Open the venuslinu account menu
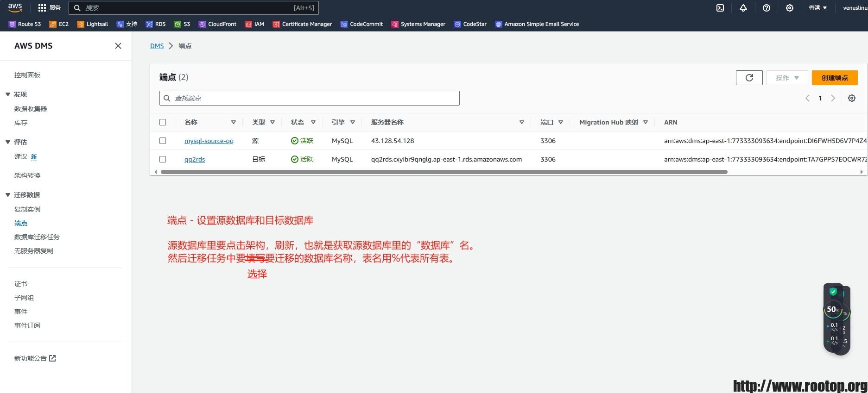This screenshot has height=393, width=868. click(855, 8)
